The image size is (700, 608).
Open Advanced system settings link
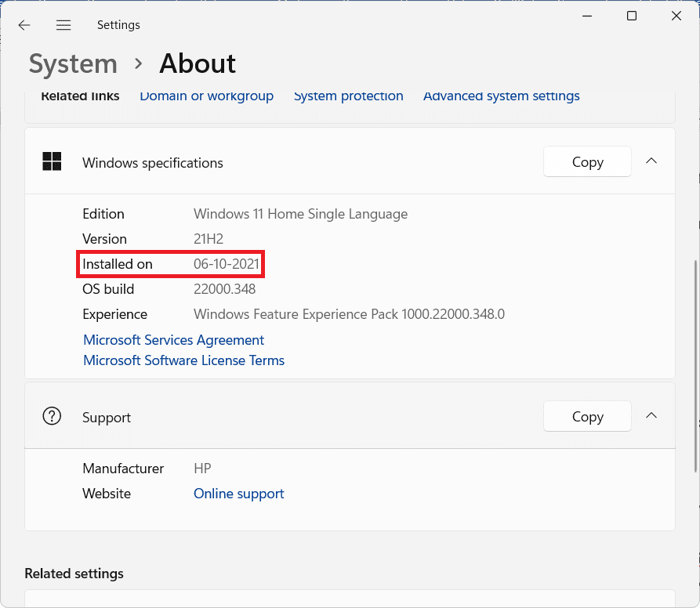tap(502, 96)
